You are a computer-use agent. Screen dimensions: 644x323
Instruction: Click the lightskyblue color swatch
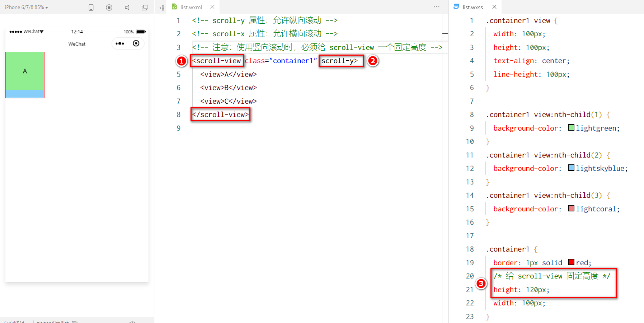point(571,168)
